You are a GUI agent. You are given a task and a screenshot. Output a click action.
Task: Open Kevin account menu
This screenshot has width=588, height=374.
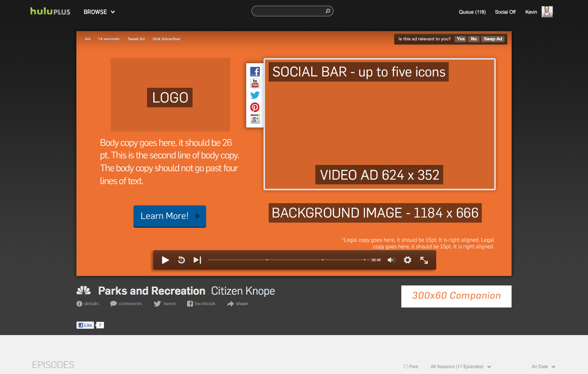[x=531, y=12]
